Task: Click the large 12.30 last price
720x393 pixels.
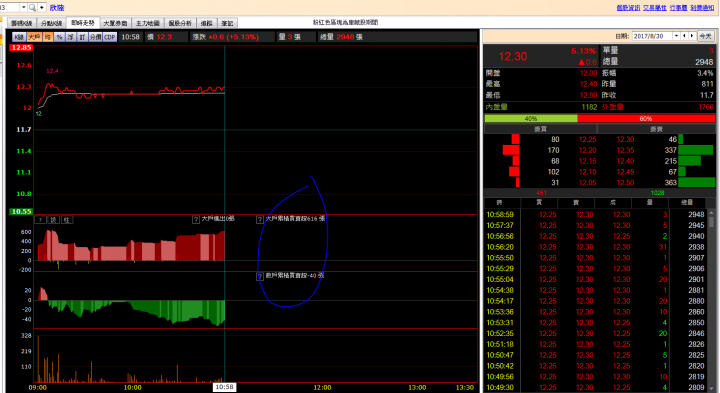Action: tap(512, 56)
